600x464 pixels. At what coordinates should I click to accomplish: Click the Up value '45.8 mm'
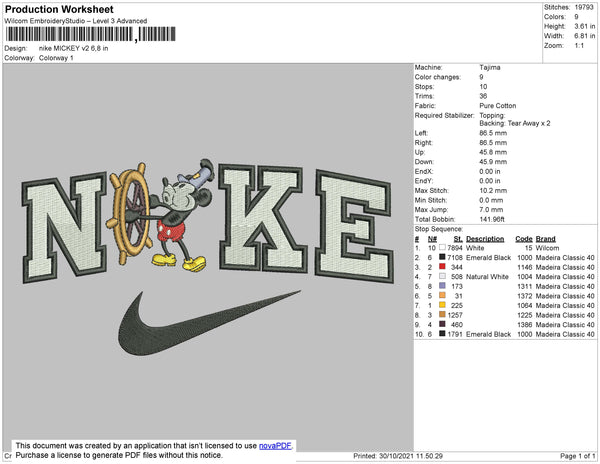point(493,152)
